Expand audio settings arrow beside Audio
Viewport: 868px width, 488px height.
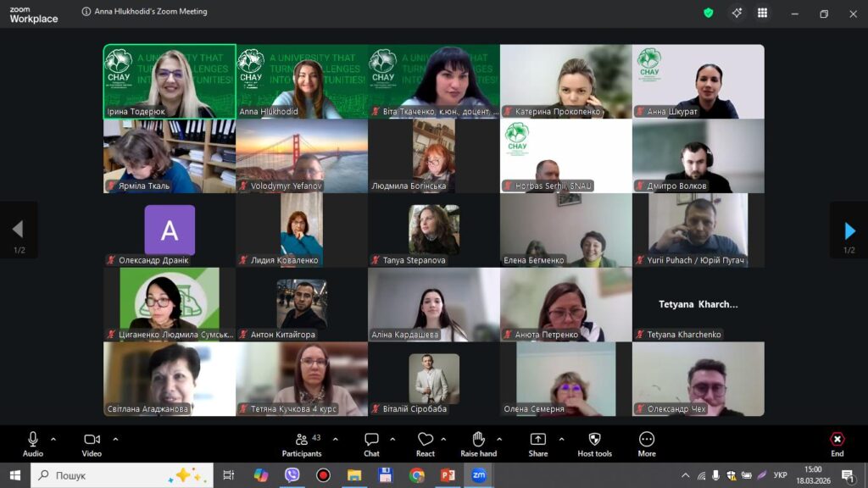click(x=53, y=439)
